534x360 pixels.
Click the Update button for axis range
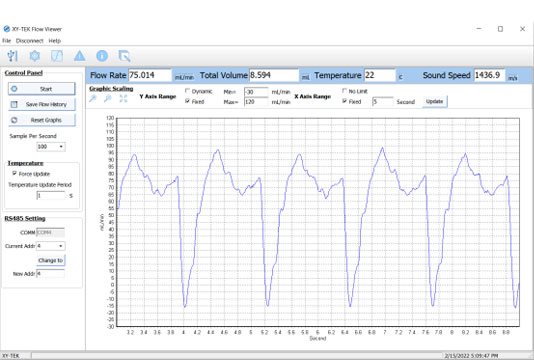pos(435,101)
